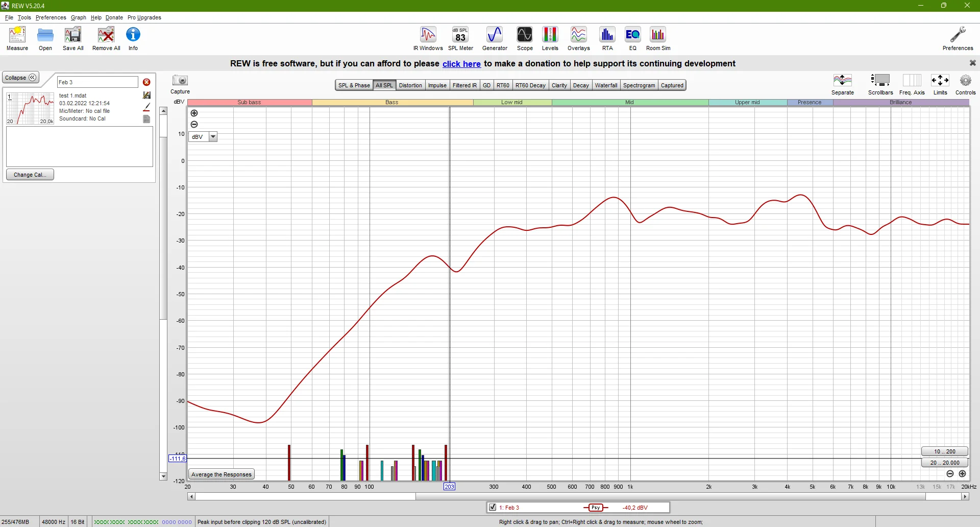This screenshot has width=980, height=527.
Task: Open the SPL Meter
Action: point(460,39)
